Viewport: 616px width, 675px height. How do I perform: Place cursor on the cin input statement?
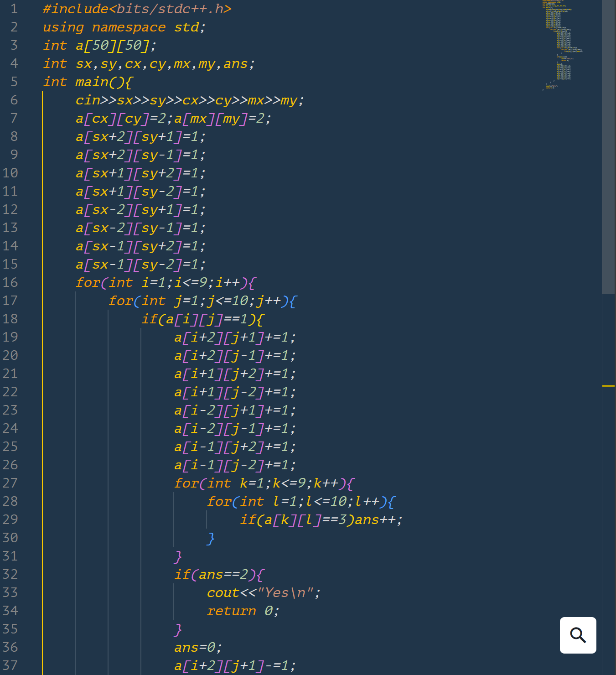click(x=189, y=100)
